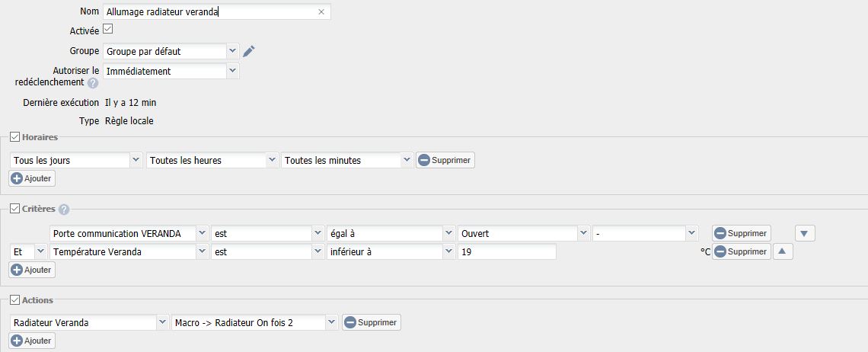Move the Température Veranda criterion up

point(783,251)
